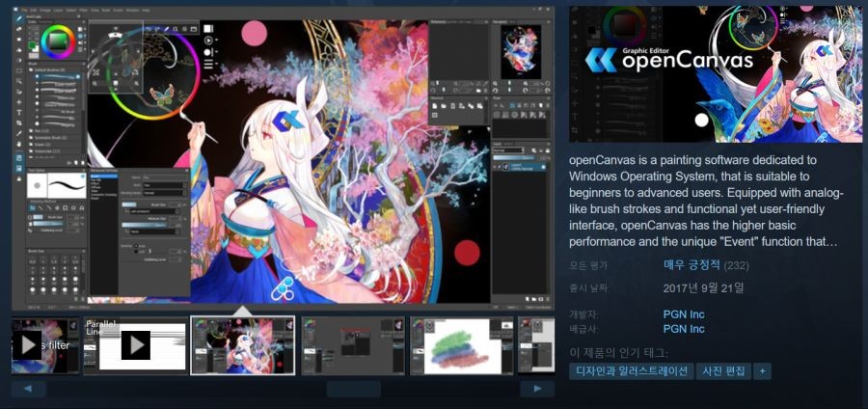
Task: Click the '이 제품의 인기 태그:' heading
Action: click(x=618, y=352)
